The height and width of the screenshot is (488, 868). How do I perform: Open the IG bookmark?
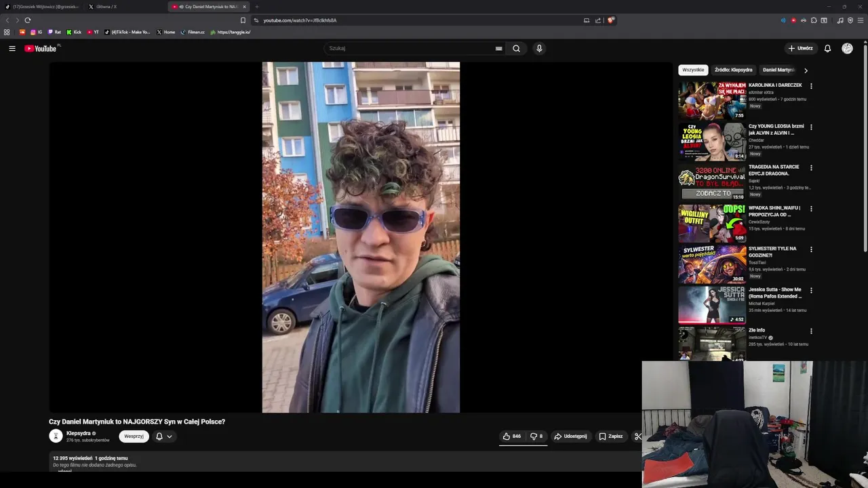click(36, 32)
